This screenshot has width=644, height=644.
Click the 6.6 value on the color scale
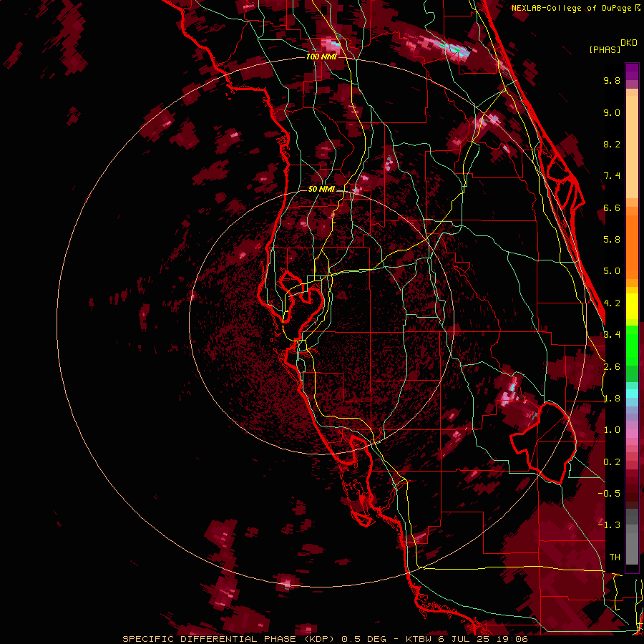pyautogui.click(x=612, y=208)
